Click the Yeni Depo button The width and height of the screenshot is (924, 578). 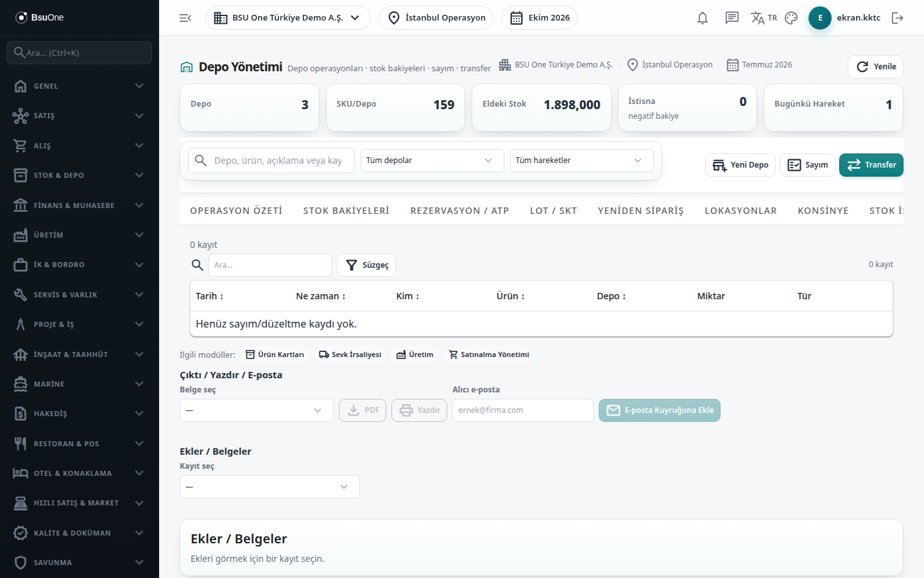pyautogui.click(x=740, y=165)
